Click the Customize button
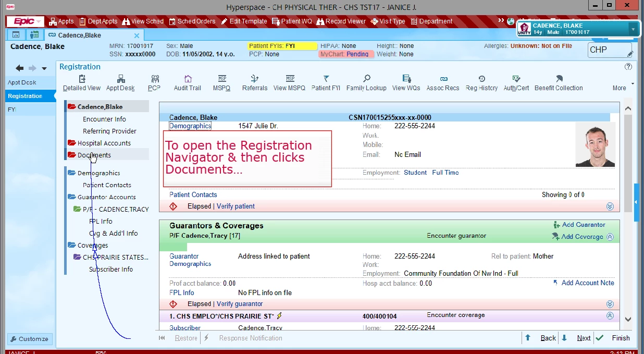The image size is (644, 354). (30, 339)
